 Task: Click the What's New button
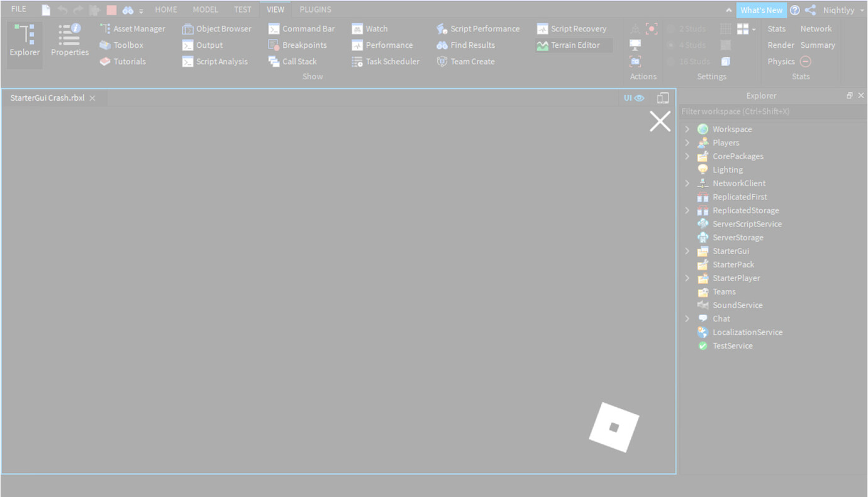[761, 10]
